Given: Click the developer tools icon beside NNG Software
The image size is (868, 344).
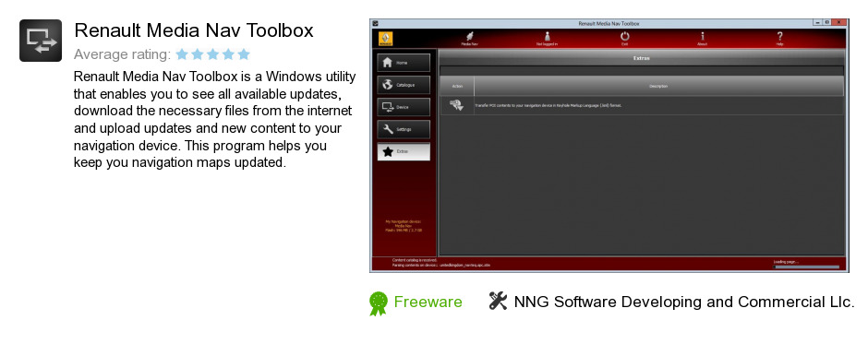Looking at the screenshot, I should [x=499, y=302].
